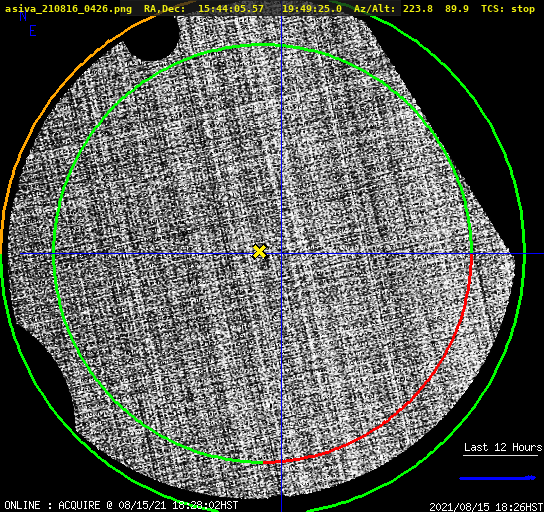This screenshot has width=544, height=512.
Task: Click the crosshair intersection at image center
Action: (x=281, y=254)
